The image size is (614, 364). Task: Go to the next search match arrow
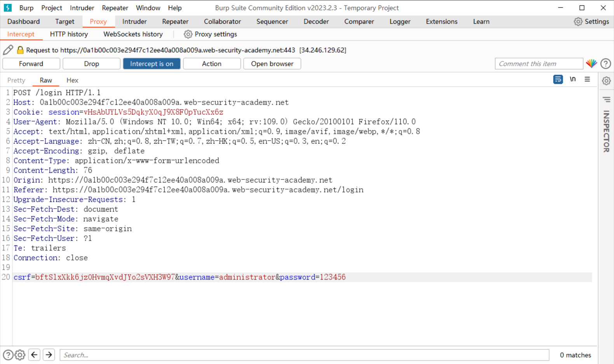[x=49, y=355]
